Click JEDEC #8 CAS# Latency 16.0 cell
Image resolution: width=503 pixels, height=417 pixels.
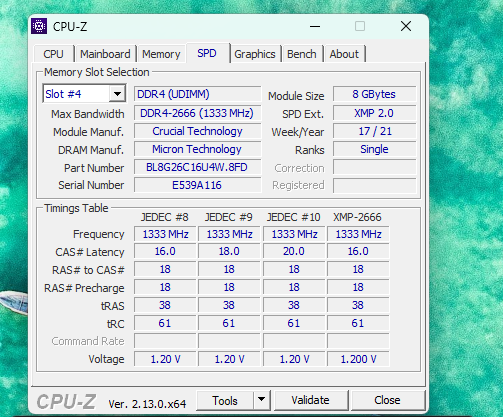coord(165,251)
